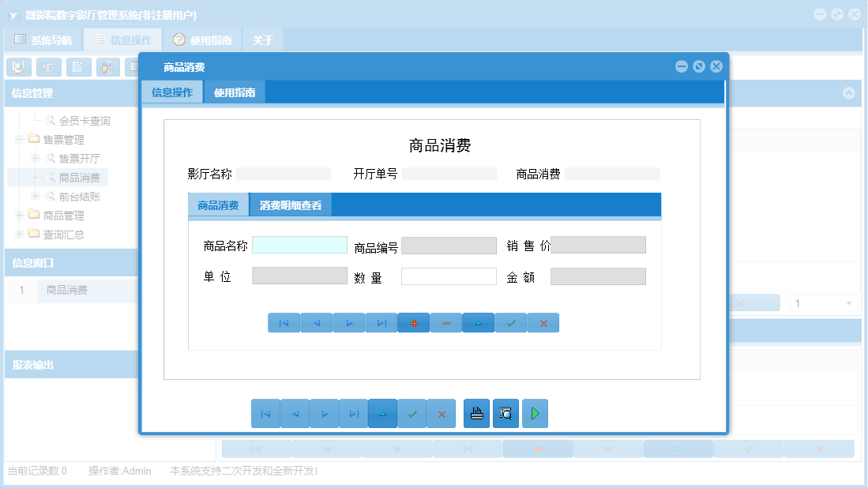
Task: Open the 使用指南 tab in the dialog
Action: click(234, 92)
